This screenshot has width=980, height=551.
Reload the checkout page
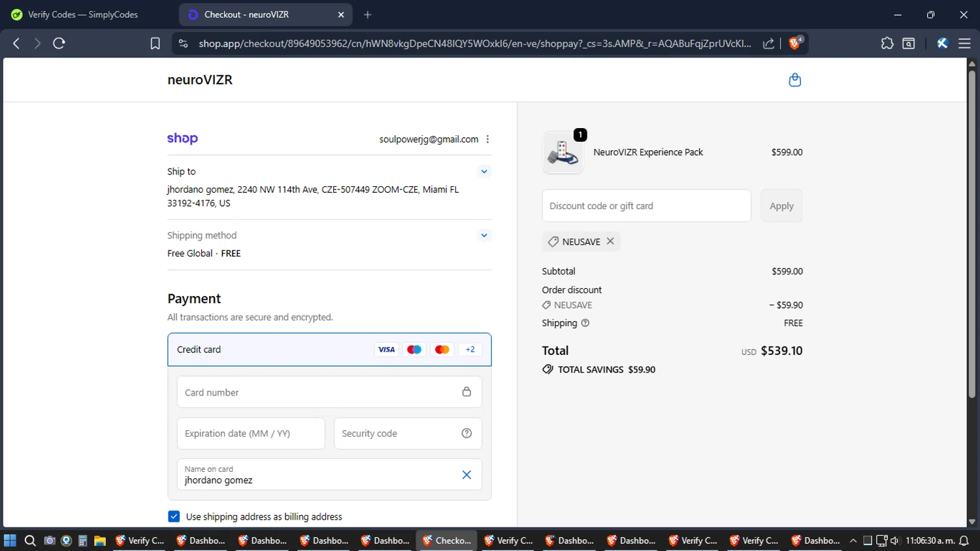tap(59, 43)
